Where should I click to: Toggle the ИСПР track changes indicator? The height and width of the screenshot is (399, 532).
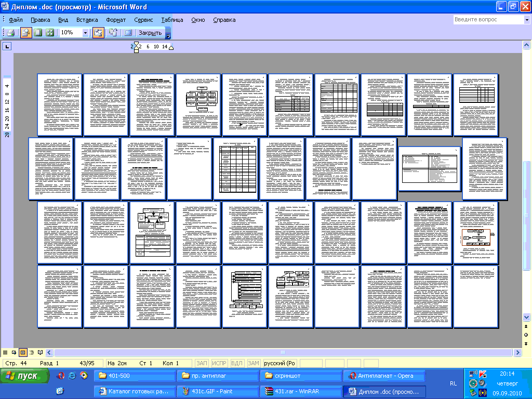coord(219,363)
